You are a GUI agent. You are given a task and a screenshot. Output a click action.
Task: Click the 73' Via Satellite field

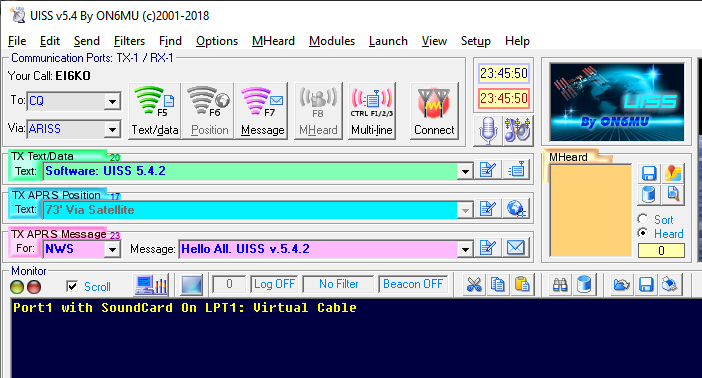250,210
